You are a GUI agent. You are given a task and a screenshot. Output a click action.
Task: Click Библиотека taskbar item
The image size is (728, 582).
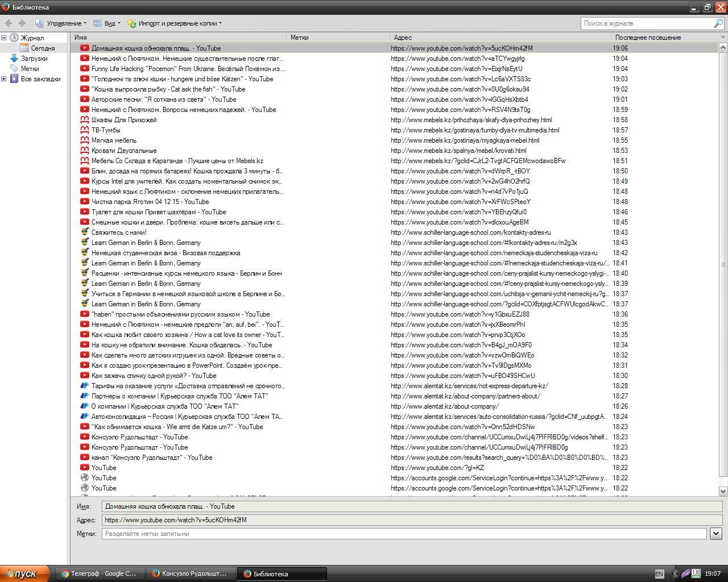tap(282, 573)
